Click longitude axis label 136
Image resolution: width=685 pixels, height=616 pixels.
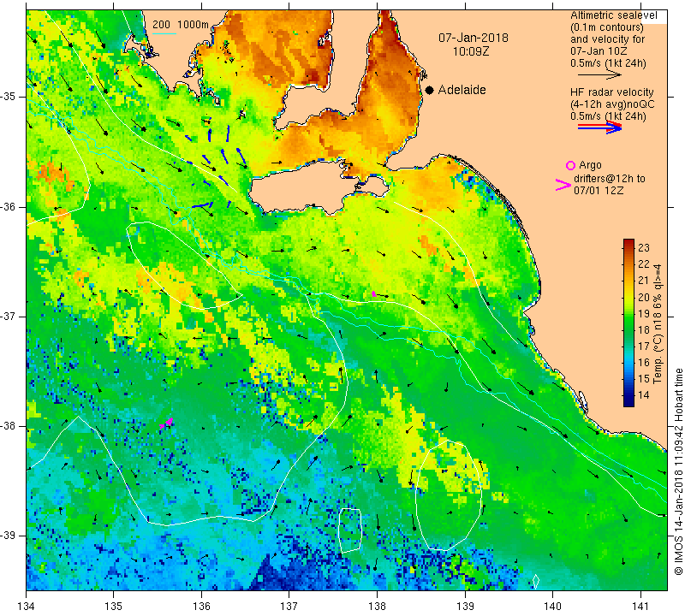click(201, 606)
